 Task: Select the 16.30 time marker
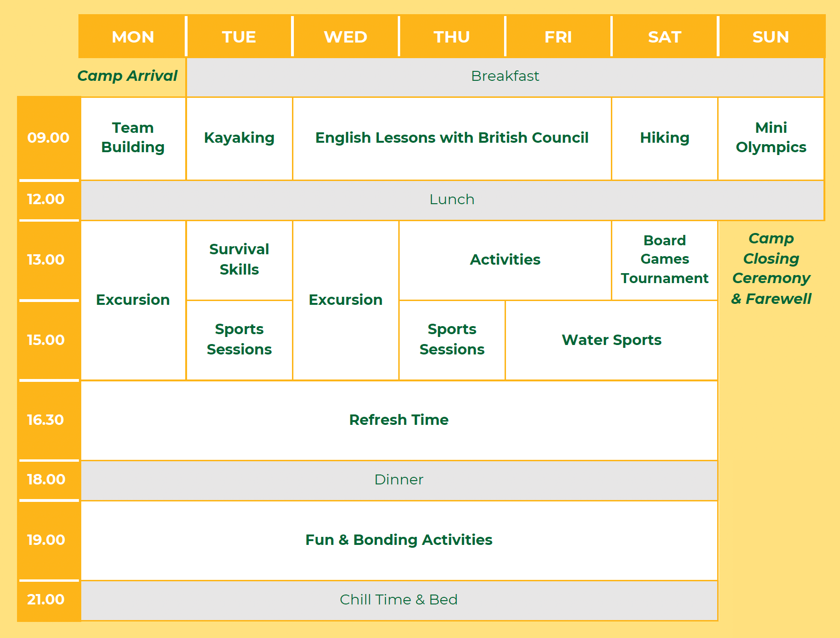click(x=45, y=420)
